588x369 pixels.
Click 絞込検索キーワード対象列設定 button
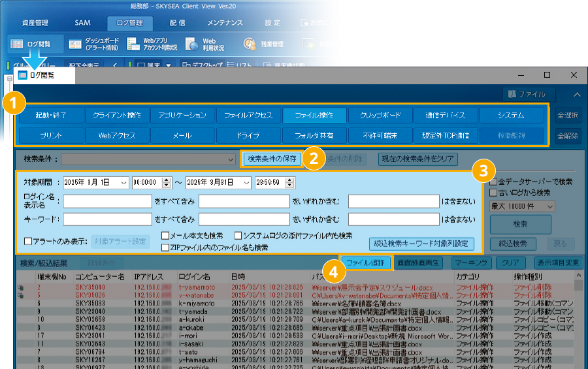click(421, 244)
